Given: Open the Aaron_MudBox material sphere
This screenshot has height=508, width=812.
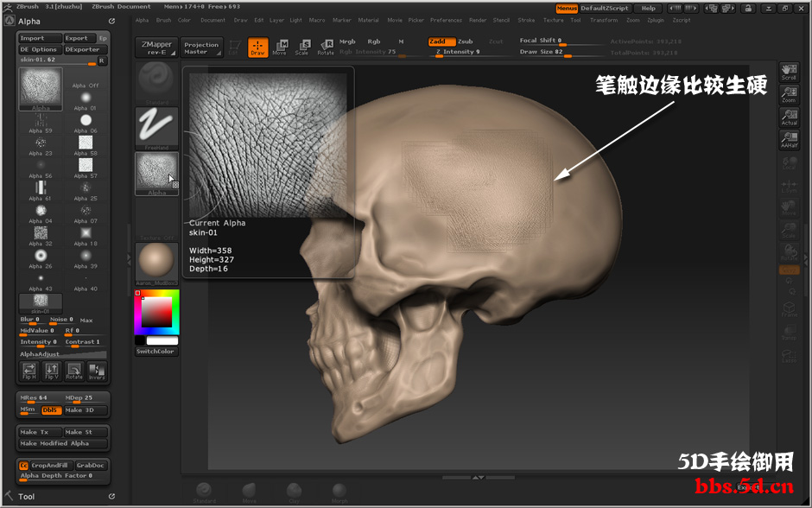Looking at the screenshot, I should [x=156, y=264].
